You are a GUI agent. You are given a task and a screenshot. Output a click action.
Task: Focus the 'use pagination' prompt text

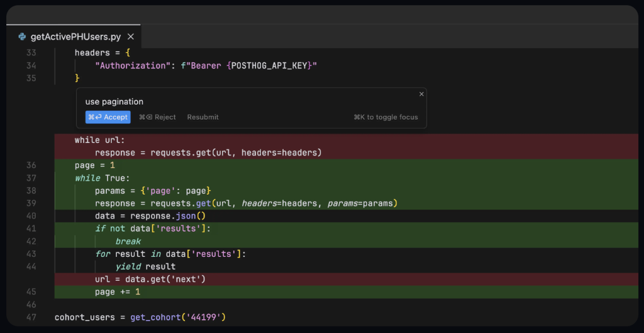point(114,101)
